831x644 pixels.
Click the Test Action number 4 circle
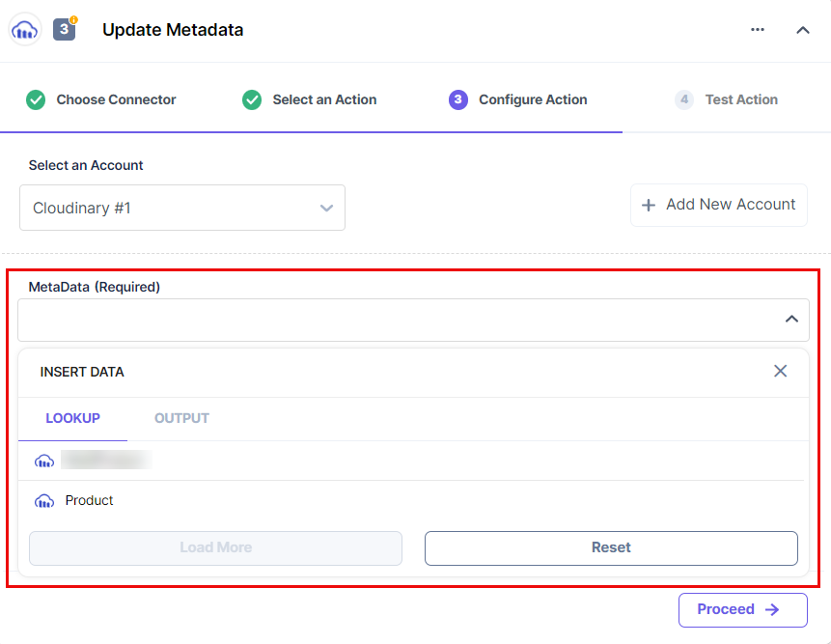(684, 99)
